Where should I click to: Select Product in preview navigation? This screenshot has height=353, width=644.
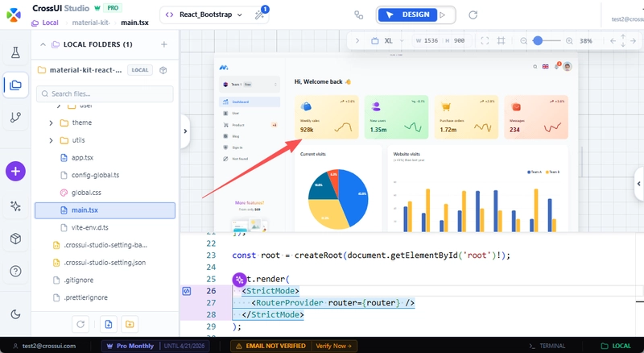point(250,125)
